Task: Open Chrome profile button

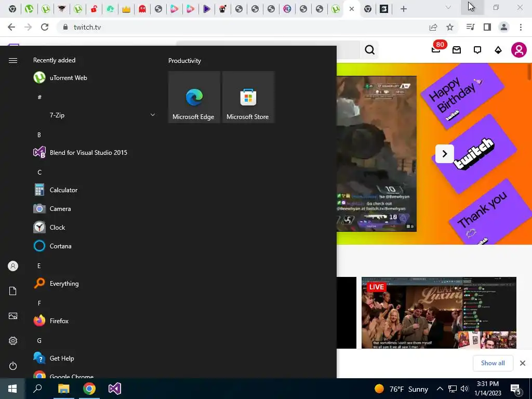Action: tap(504, 27)
